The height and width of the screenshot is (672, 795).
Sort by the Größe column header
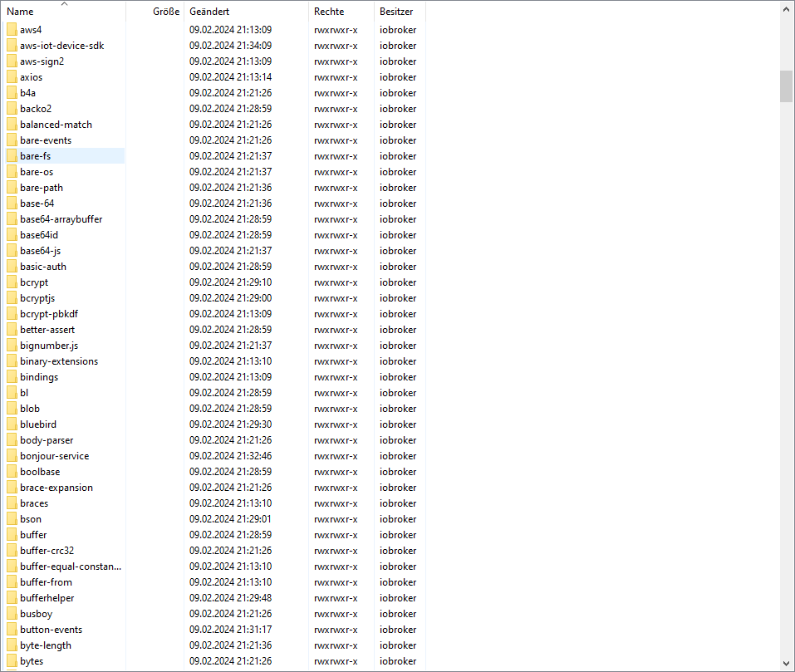click(x=155, y=11)
